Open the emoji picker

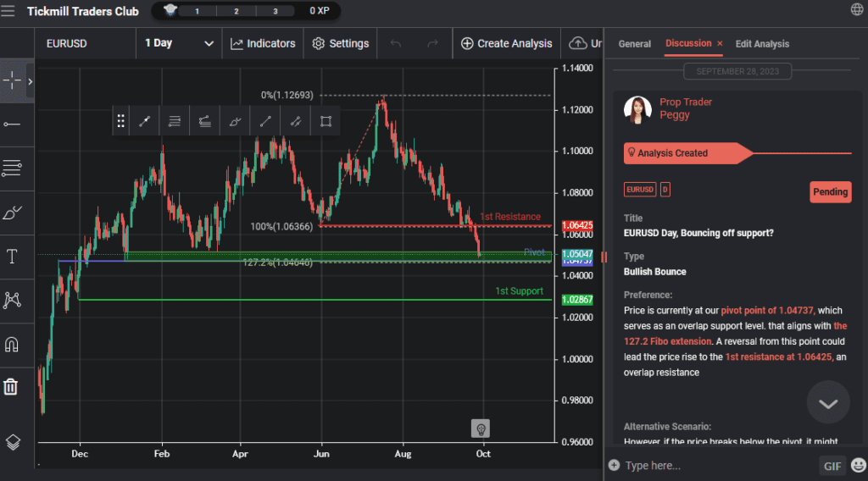[x=858, y=465]
